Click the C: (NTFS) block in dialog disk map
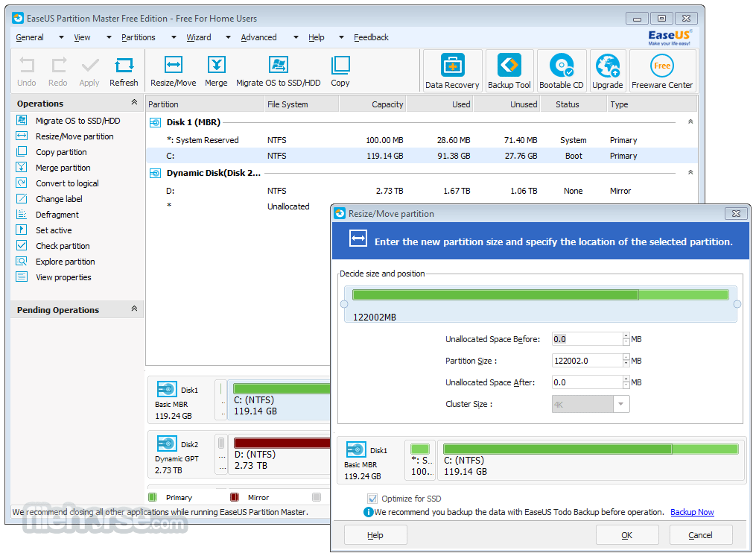The height and width of the screenshot is (556, 756). tap(591, 461)
